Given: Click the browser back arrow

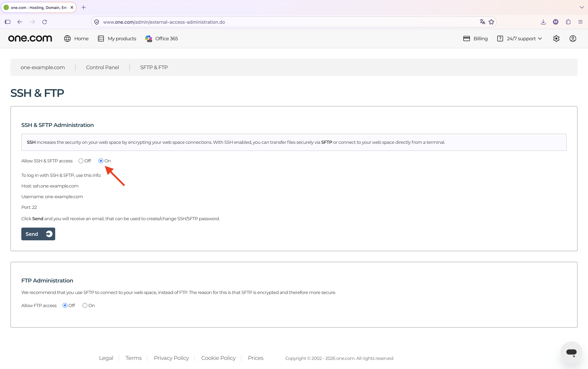Looking at the screenshot, I should click(20, 22).
